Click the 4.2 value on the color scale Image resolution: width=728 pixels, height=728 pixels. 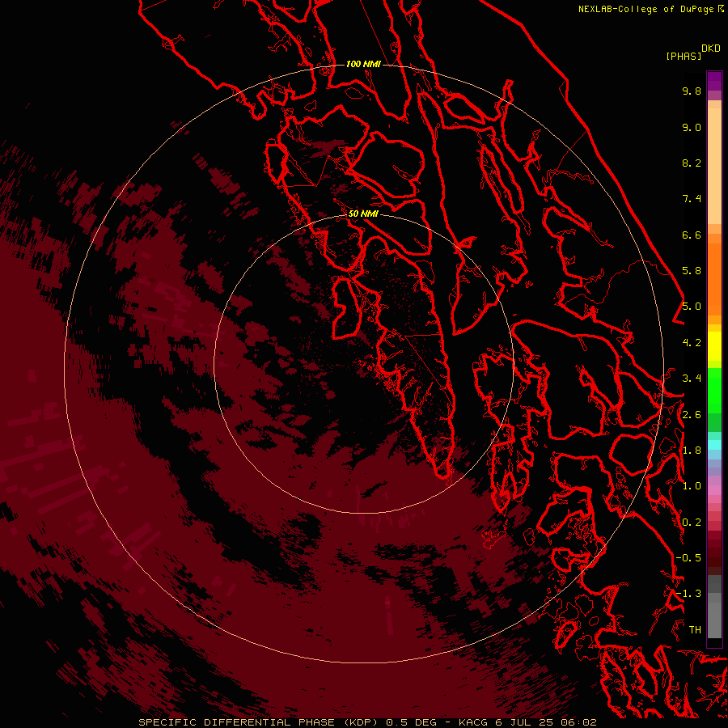(x=692, y=343)
